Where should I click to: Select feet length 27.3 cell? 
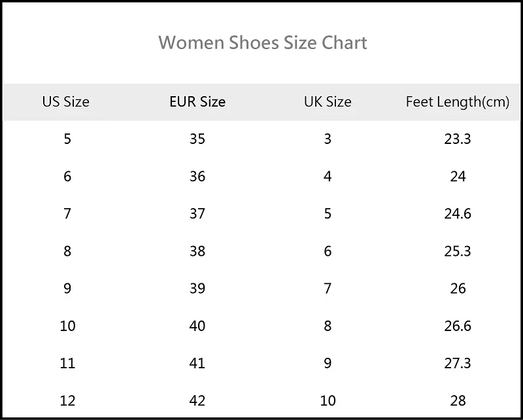458,363
